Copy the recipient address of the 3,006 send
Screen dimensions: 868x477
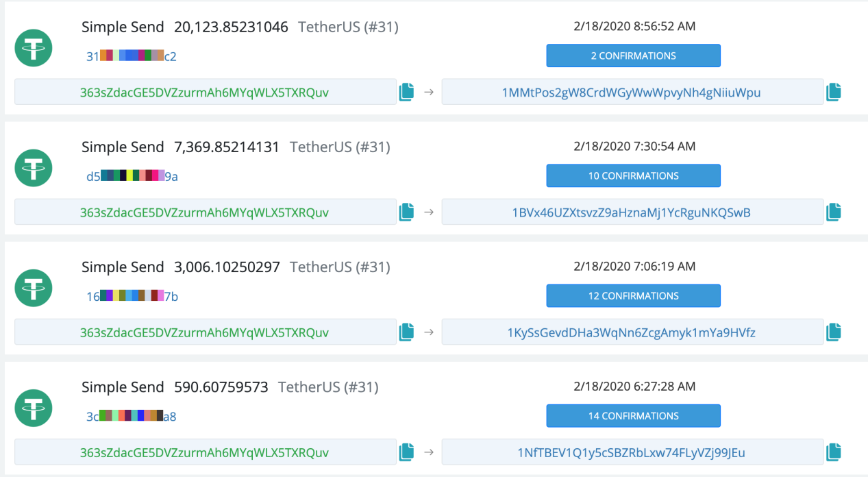pyautogui.click(x=833, y=331)
